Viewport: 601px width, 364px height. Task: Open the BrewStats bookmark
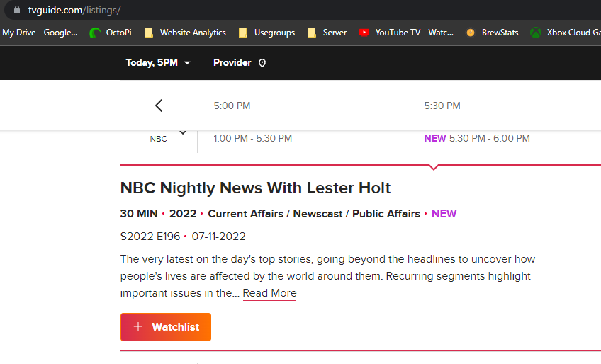coord(492,33)
